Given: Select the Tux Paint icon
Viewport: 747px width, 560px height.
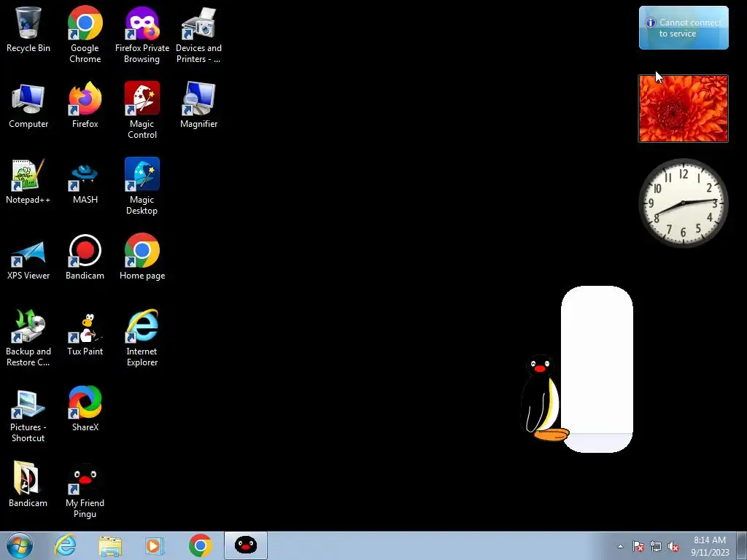Looking at the screenshot, I should tap(85, 333).
